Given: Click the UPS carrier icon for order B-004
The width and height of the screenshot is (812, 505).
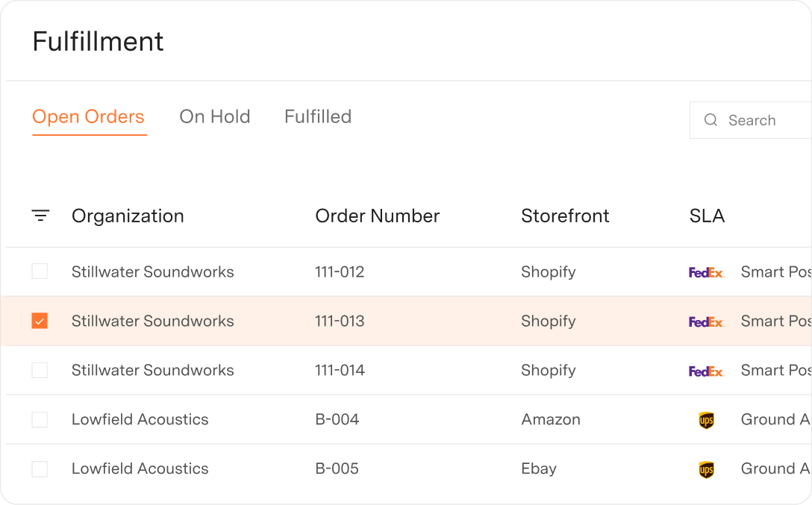Looking at the screenshot, I should pyautogui.click(x=706, y=419).
